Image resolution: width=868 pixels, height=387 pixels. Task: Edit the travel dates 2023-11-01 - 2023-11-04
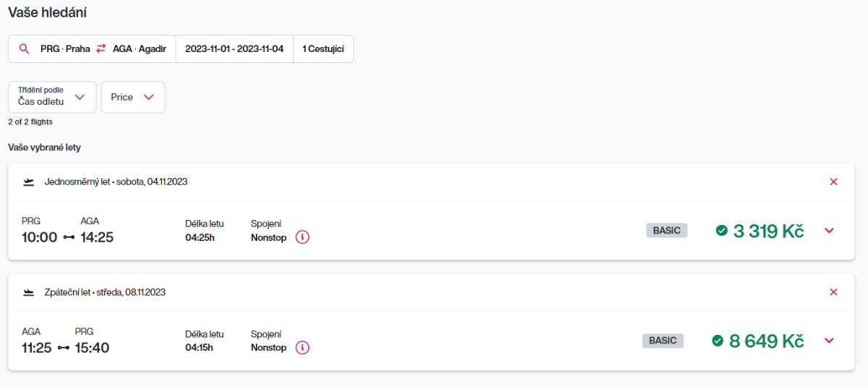pos(234,48)
